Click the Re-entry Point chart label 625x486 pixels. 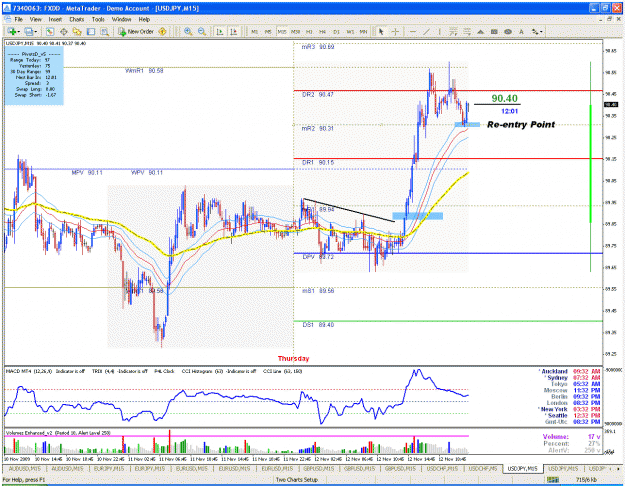521,124
